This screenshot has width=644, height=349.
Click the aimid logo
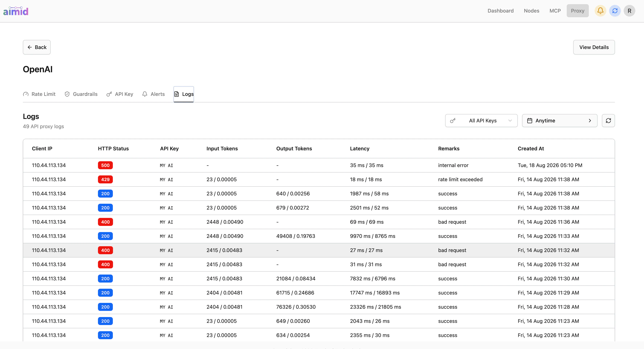point(16,11)
